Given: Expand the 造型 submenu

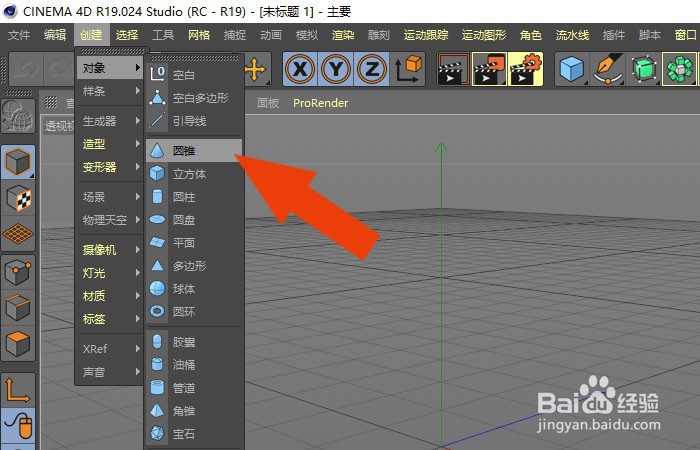Looking at the screenshot, I should (110, 144).
